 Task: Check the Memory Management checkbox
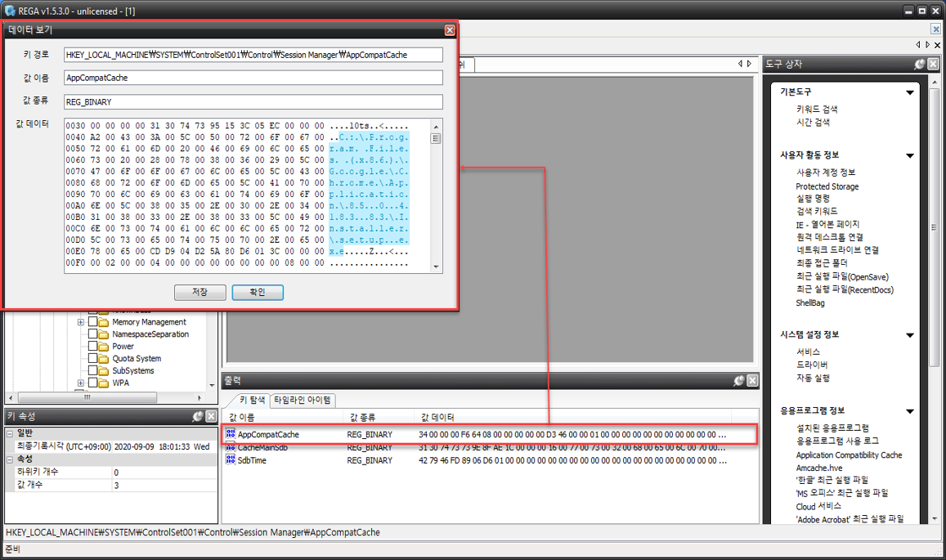(x=93, y=321)
